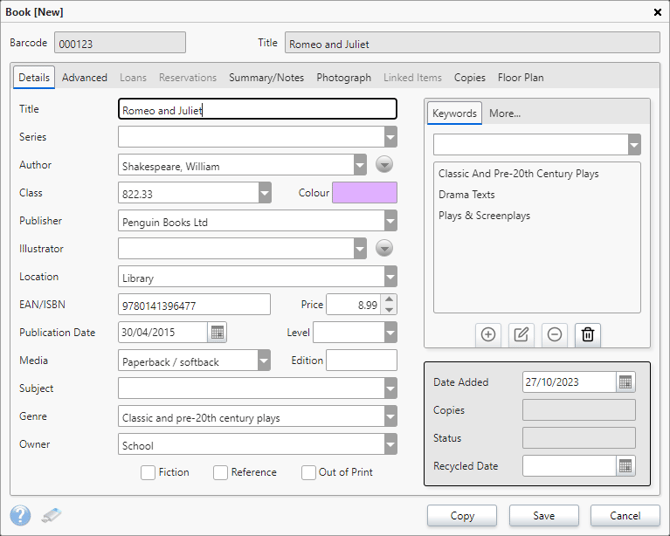This screenshot has width=670, height=536.
Task: Click the Barcode field at top
Action: 120,43
